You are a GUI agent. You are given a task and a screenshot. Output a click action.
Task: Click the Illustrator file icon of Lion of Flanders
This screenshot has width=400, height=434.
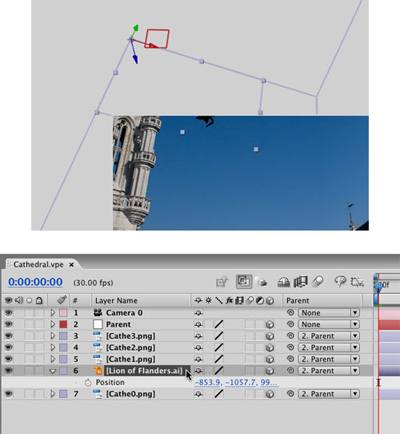tap(98, 371)
